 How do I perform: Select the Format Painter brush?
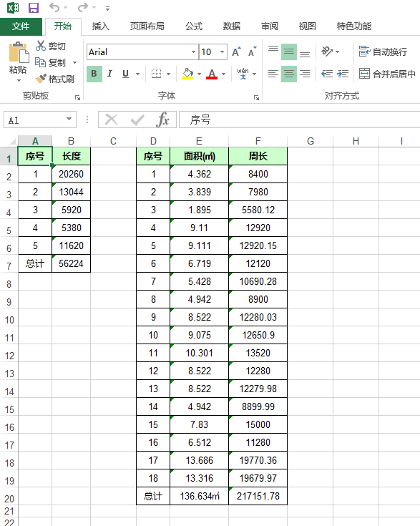[x=41, y=79]
